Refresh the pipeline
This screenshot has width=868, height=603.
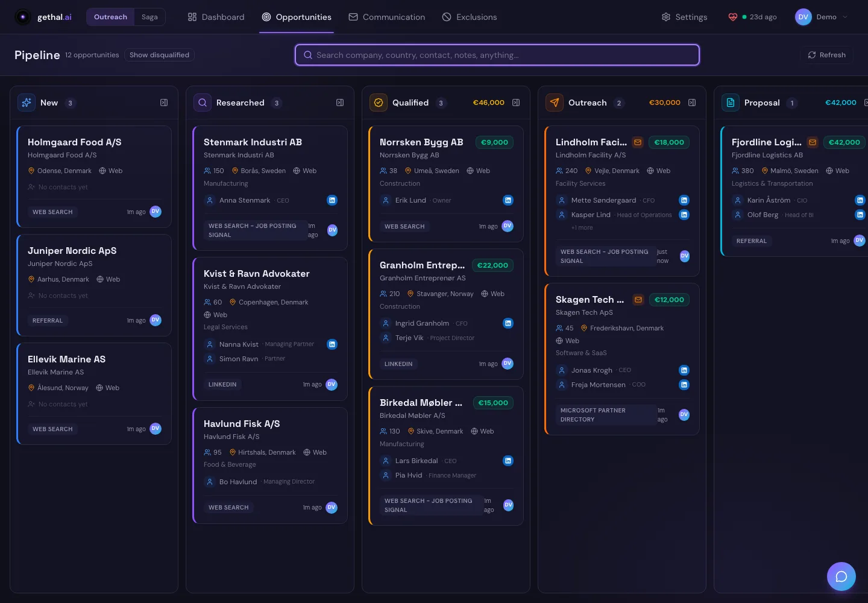pyautogui.click(x=826, y=55)
